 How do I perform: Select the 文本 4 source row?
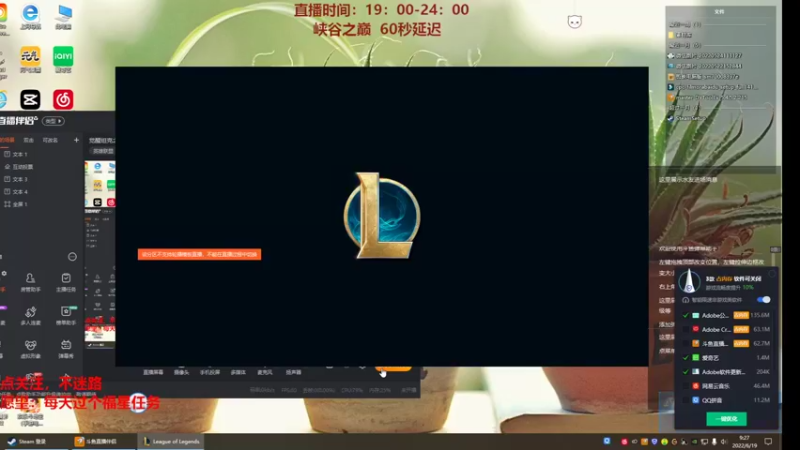click(41, 192)
